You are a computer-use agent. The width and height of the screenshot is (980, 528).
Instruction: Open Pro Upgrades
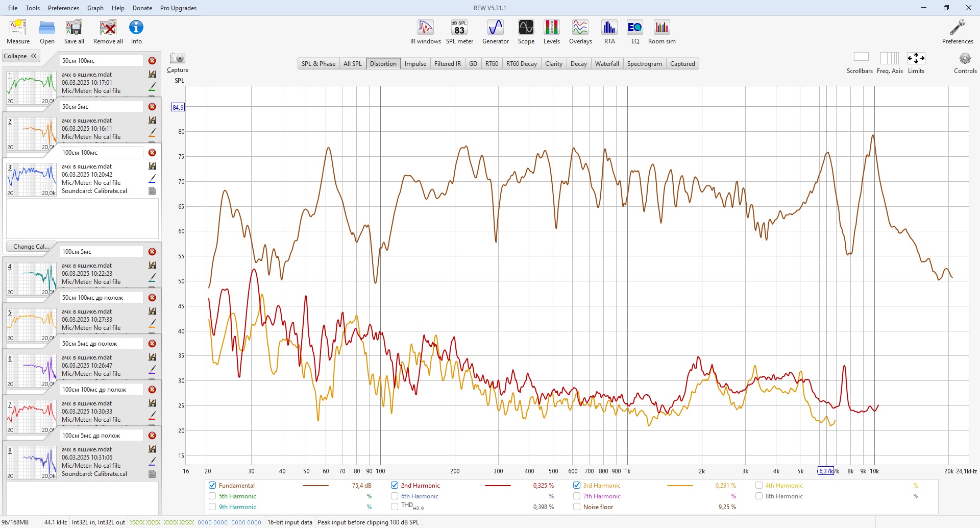[178, 8]
